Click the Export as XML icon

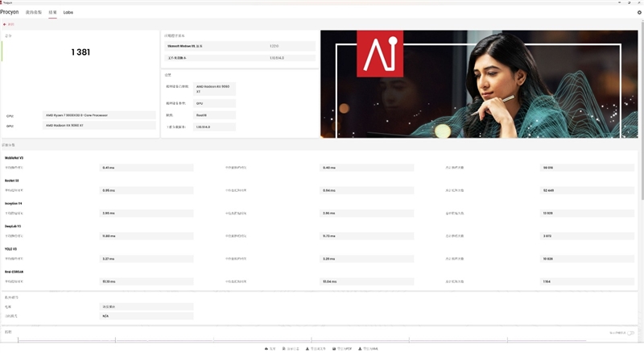[361, 348]
